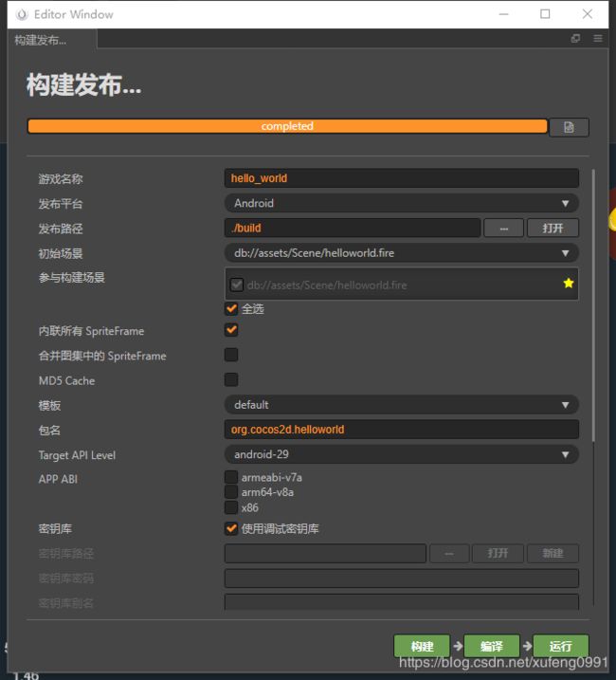Click the green 构建 build button
This screenshot has width=616, height=680.
(x=422, y=646)
